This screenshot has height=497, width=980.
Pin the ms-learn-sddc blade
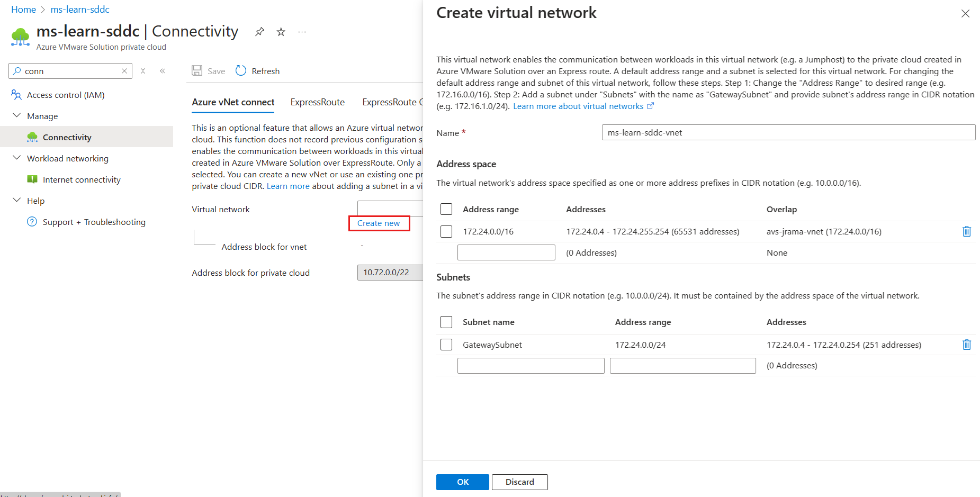tap(259, 32)
